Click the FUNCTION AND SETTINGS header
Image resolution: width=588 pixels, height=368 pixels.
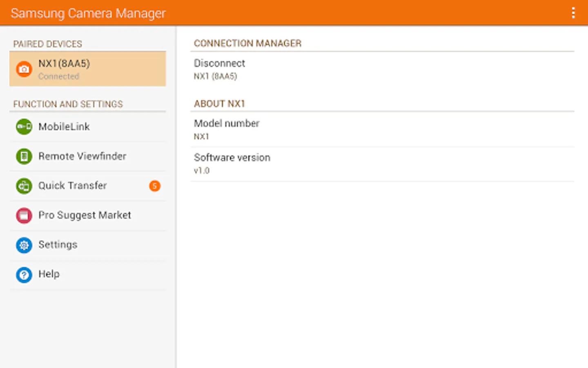(68, 104)
